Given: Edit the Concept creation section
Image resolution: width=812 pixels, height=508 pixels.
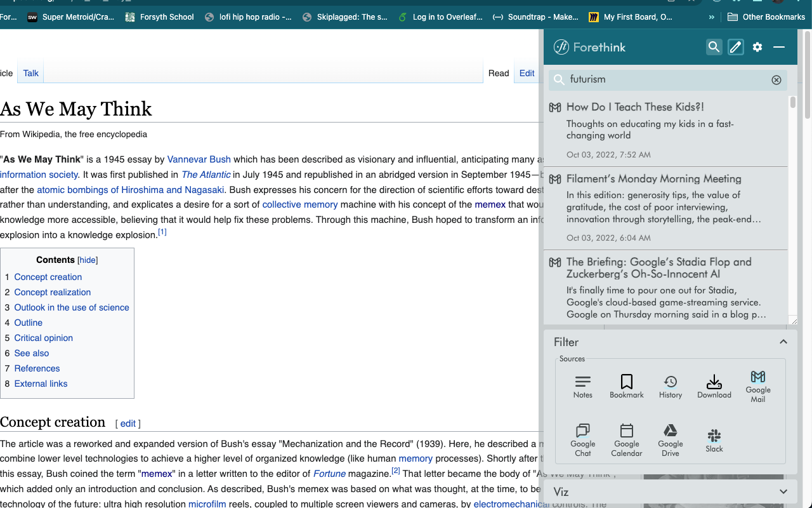Looking at the screenshot, I should (128, 424).
